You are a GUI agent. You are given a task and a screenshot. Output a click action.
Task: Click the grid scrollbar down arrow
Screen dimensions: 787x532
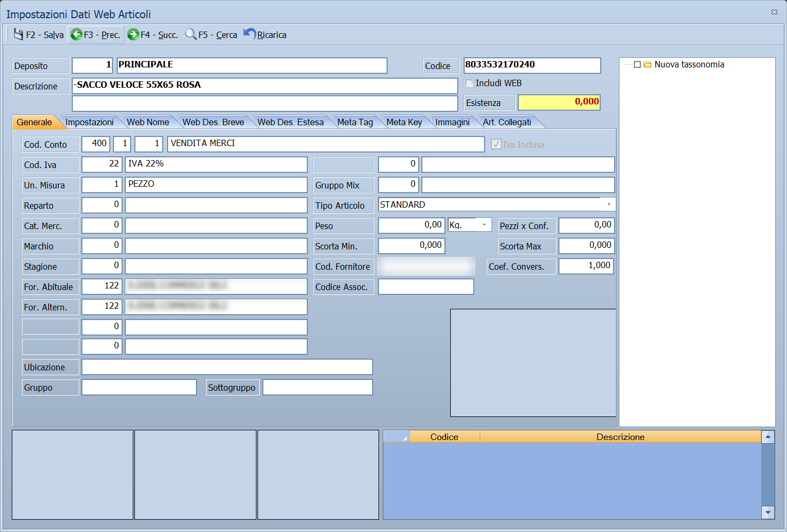coord(768,512)
